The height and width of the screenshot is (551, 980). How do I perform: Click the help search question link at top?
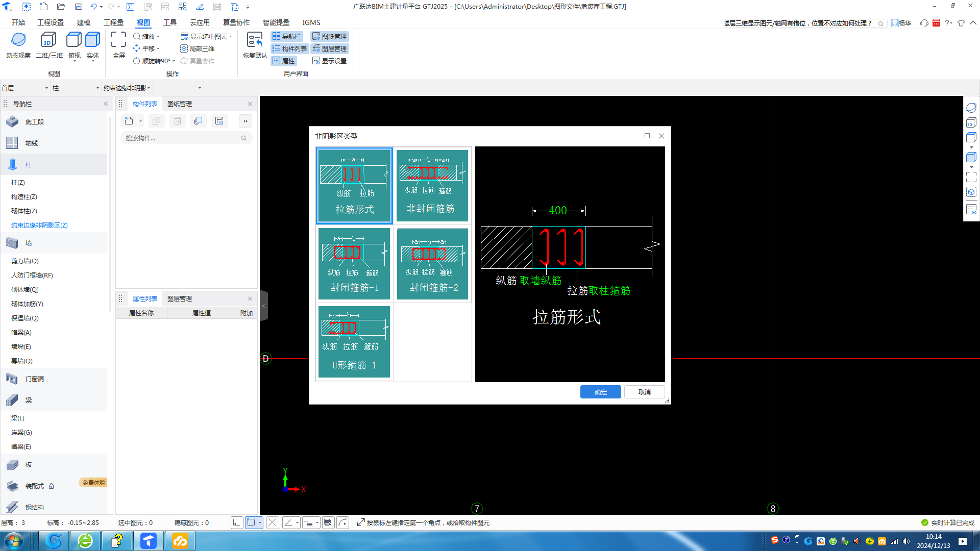[x=798, y=23]
